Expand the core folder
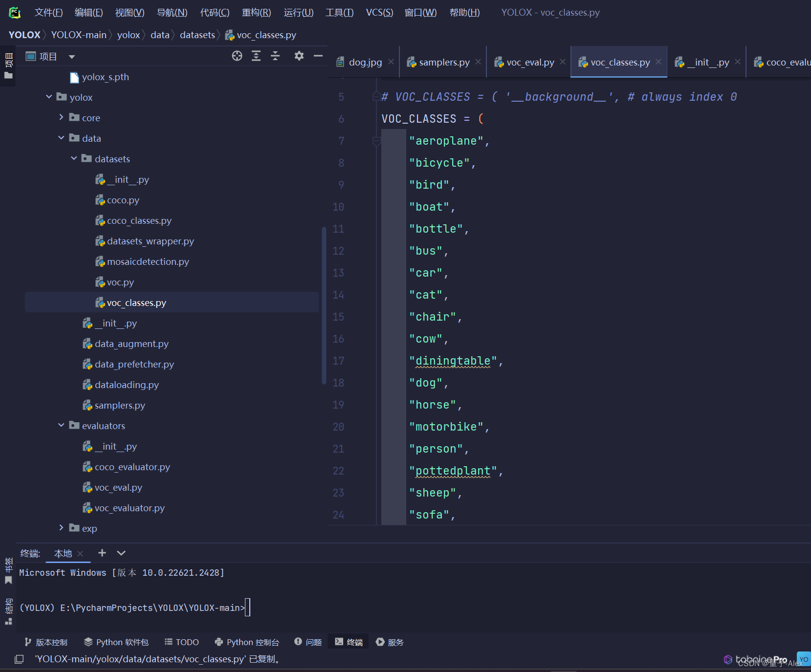This screenshot has height=672, width=811. click(x=61, y=117)
